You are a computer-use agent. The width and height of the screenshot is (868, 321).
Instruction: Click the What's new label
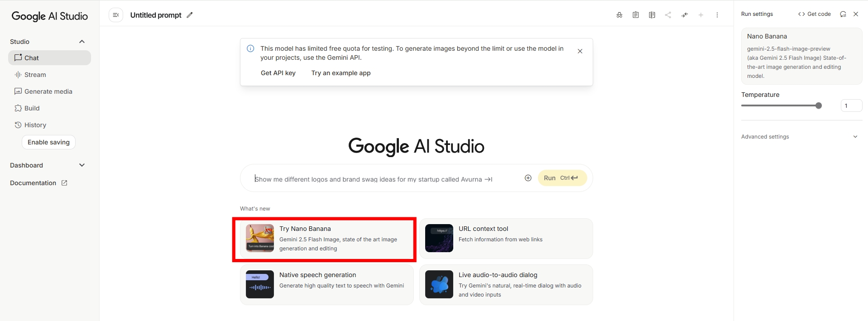pyautogui.click(x=255, y=209)
